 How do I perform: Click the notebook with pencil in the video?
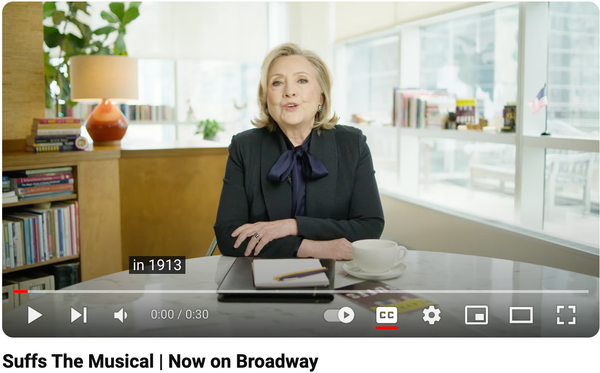coord(290,273)
